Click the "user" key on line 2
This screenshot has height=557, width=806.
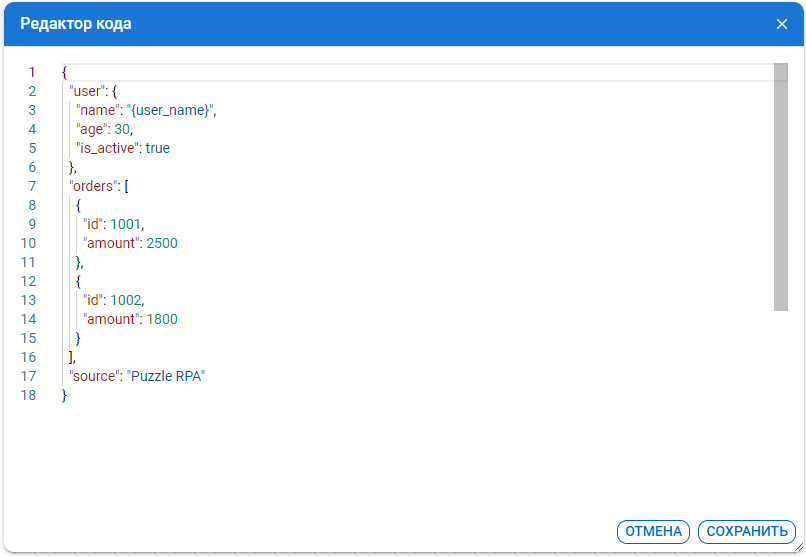point(88,91)
